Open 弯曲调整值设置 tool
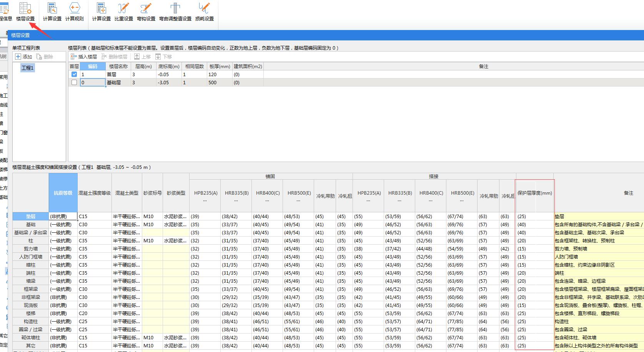Image resolution: width=644 pixels, height=352 pixels. [x=175, y=12]
